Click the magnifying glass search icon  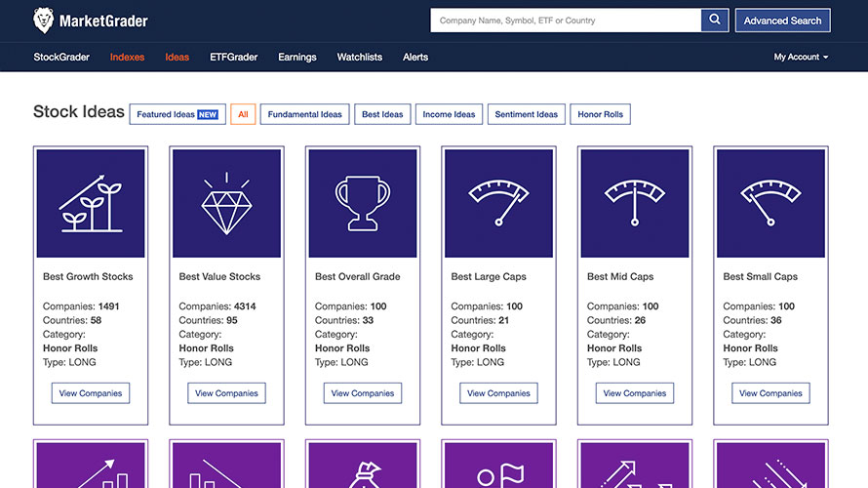[715, 20]
